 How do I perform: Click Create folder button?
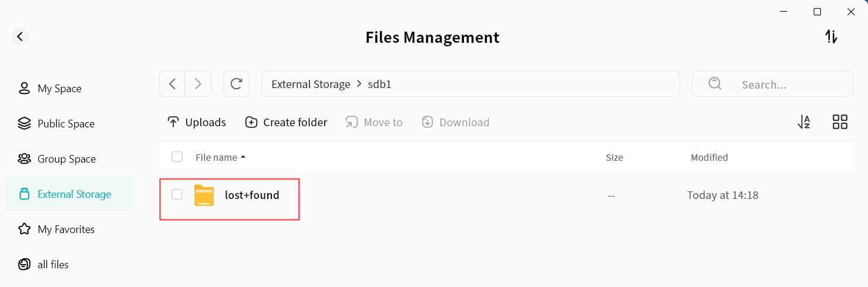(x=286, y=122)
